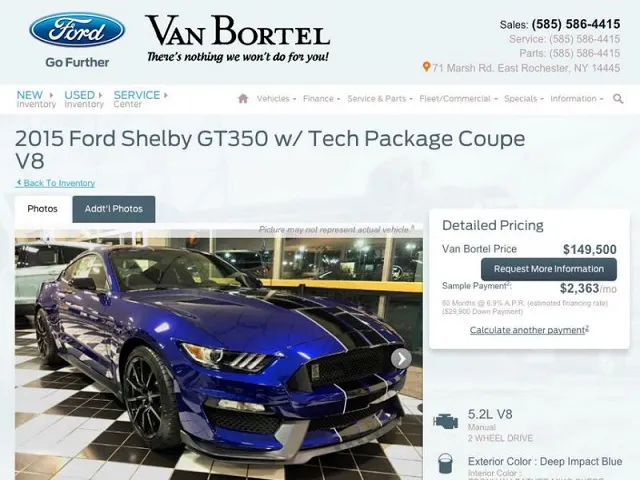Click the paint bucket exterior color icon
The image size is (640, 480).
click(445, 464)
